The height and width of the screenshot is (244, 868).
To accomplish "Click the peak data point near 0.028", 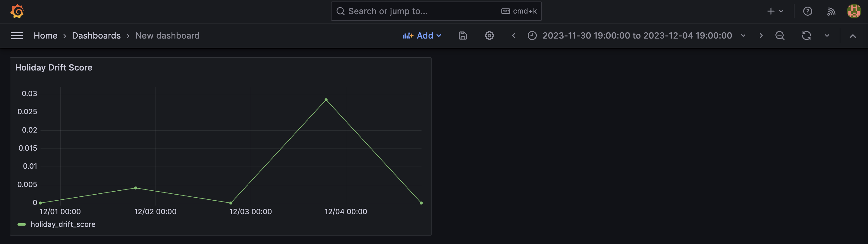I will tap(326, 100).
